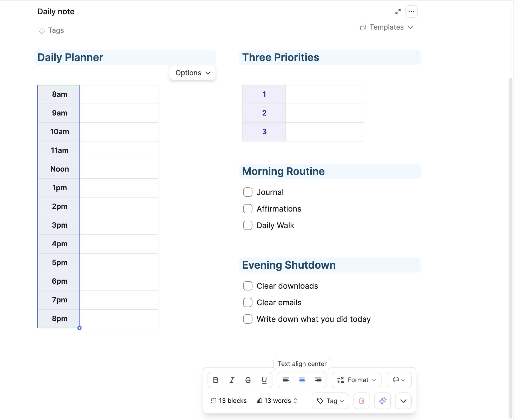Align text center
This screenshot has height=420, width=514.
click(x=302, y=380)
